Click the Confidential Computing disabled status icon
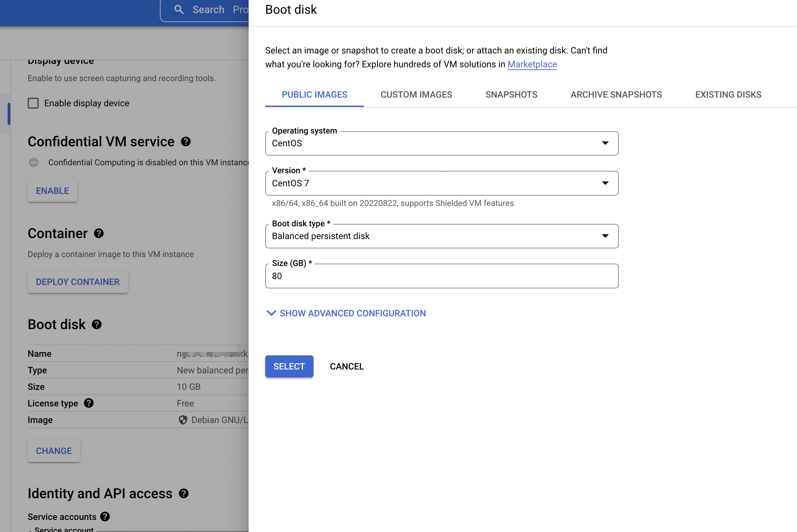The width and height of the screenshot is (797, 532). click(x=34, y=162)
